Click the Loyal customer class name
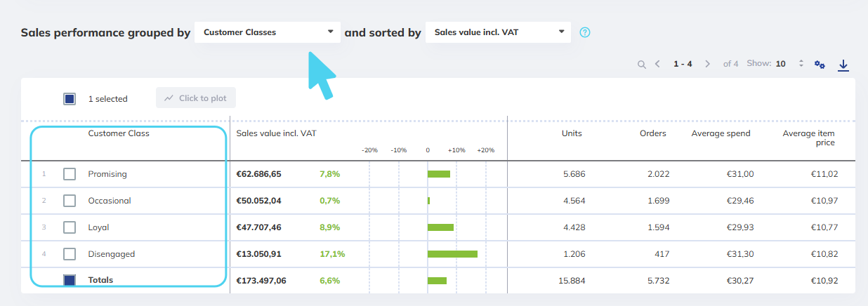The image size is (868, 306). click(98, 227)
